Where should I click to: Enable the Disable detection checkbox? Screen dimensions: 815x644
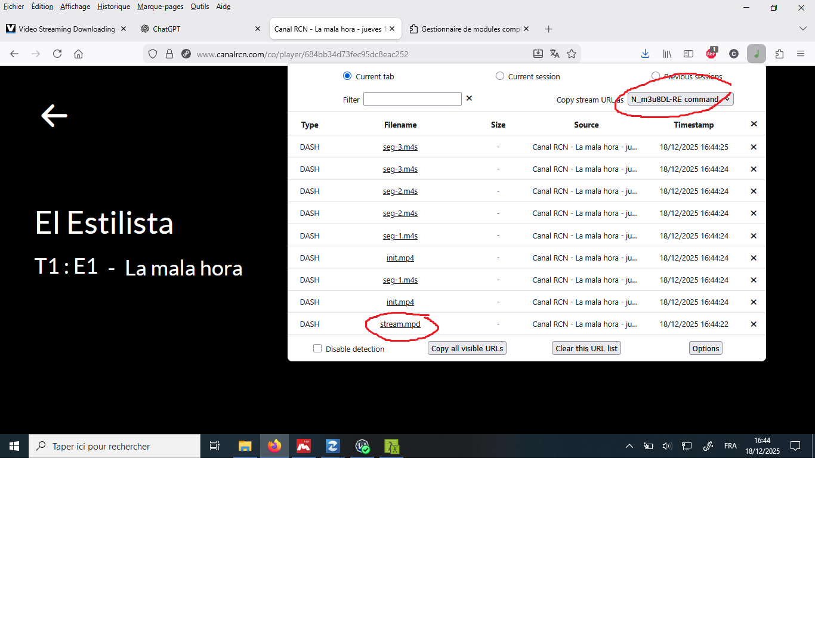[317, 348]
